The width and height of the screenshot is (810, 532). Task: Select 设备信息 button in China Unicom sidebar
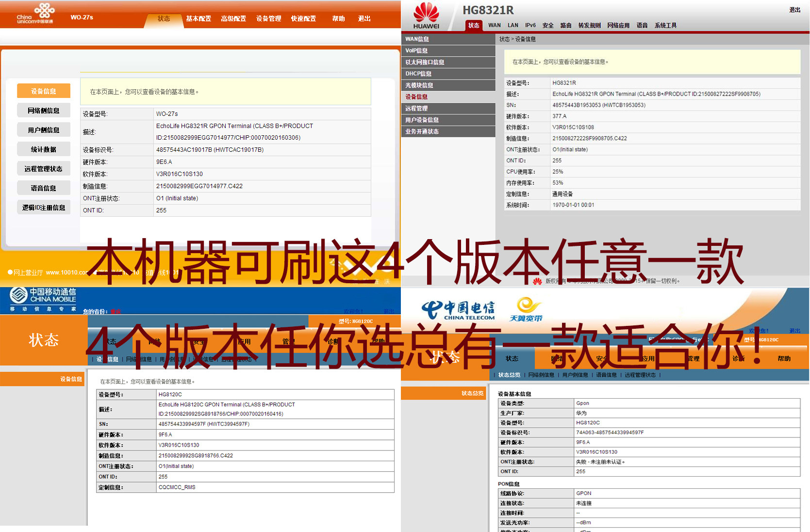[44, 91]
